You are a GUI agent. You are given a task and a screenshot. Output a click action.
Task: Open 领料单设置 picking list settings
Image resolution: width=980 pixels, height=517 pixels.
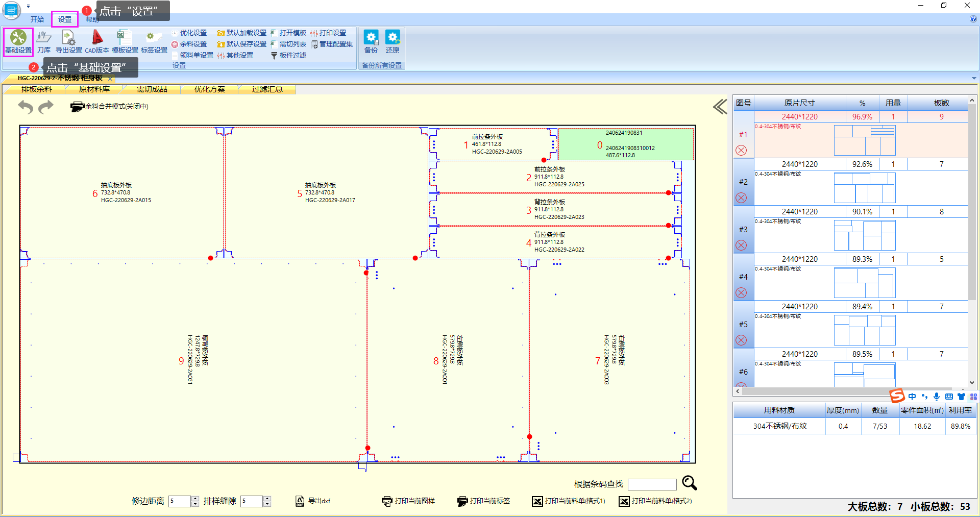pyautogui.click(x=192, y=55)
